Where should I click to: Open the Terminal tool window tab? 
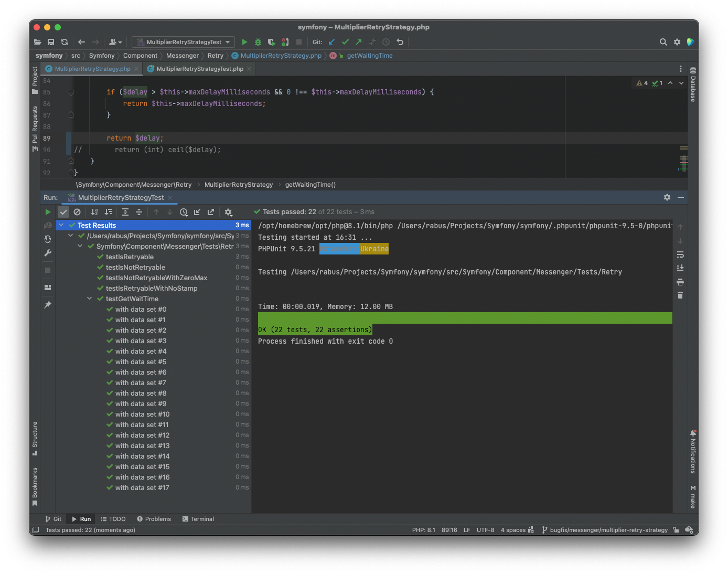pos(198,519)
